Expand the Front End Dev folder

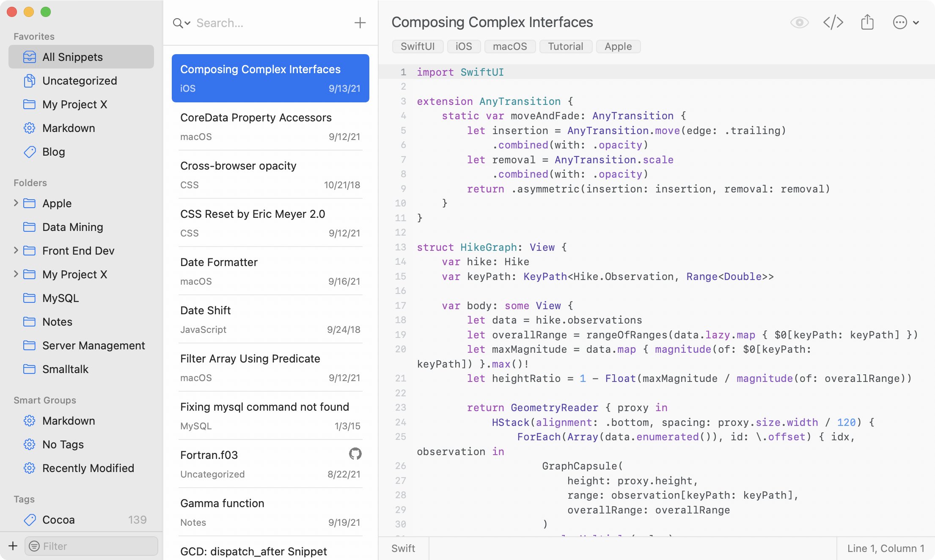pyautogui.click(x=16, y=250)
